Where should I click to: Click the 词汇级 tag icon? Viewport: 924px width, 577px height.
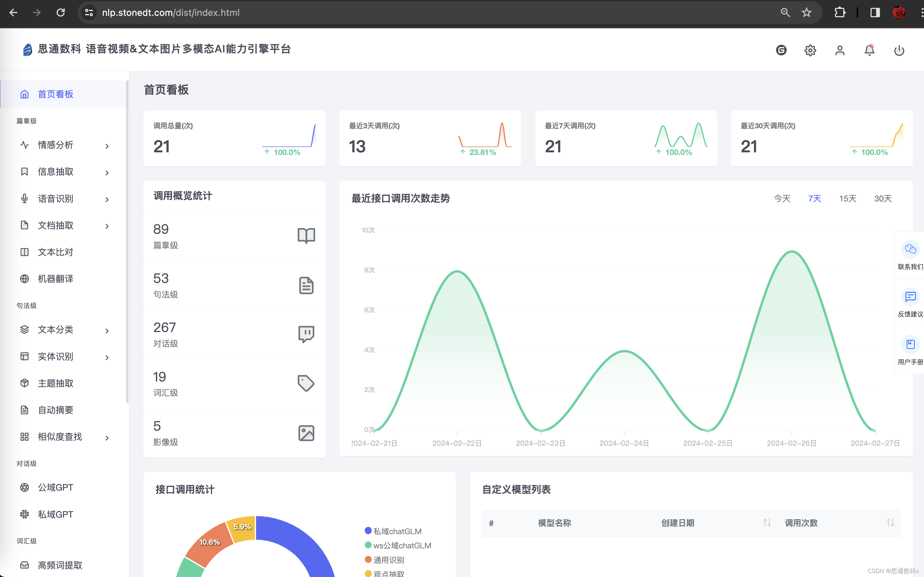306,383
